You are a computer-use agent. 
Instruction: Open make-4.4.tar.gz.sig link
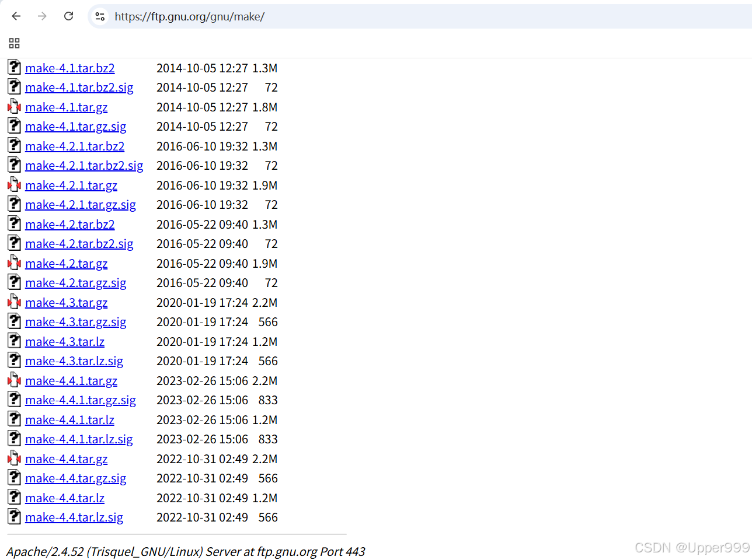(76, 478)
